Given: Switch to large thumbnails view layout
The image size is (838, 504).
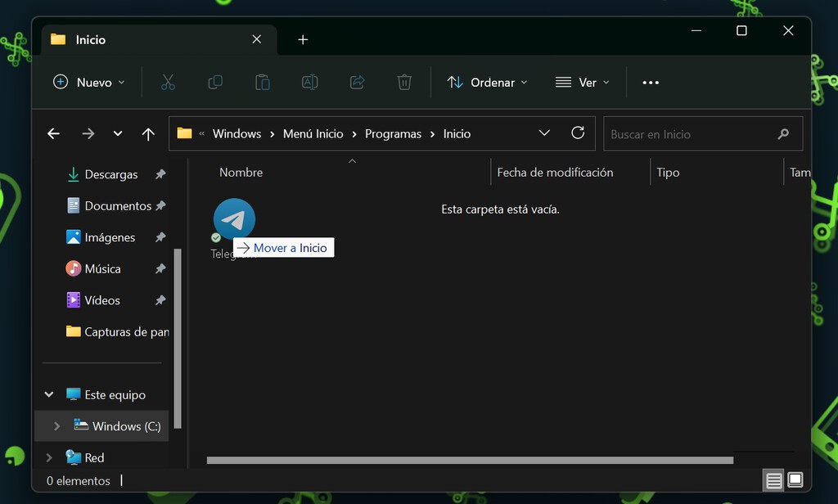Looking at the screenshot, I should coord(795,479).
